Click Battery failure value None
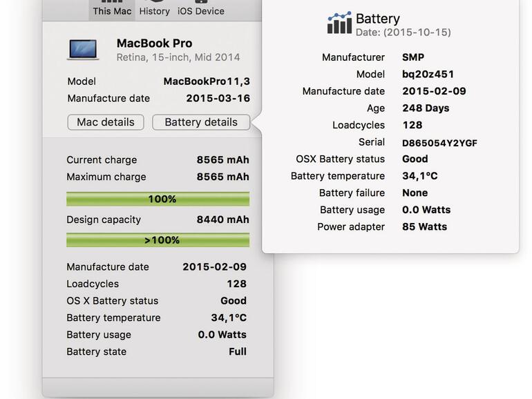 [415, 193]
